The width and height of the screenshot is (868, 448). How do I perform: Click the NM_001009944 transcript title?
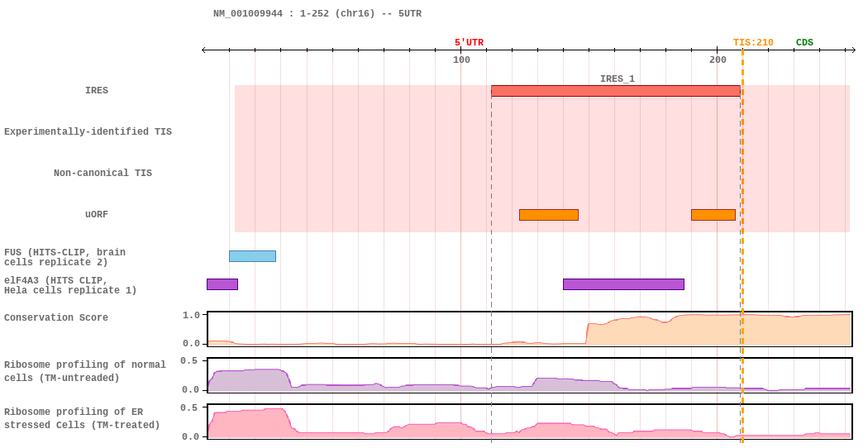(317, 14)
